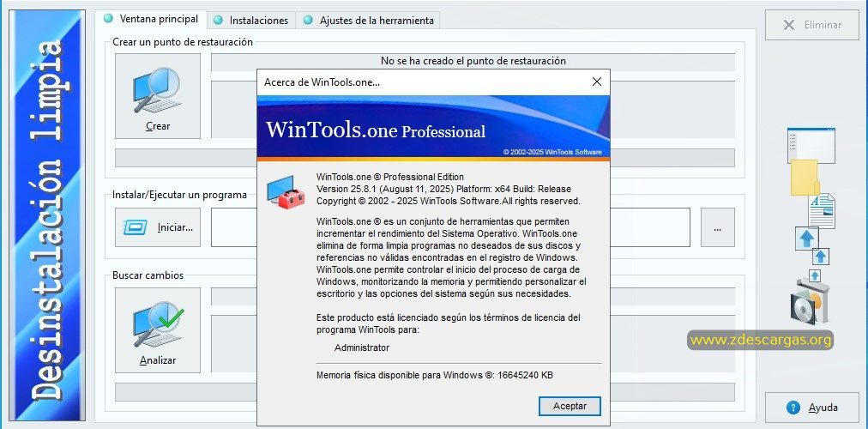Click the document with picture icon on right
The image size is (868, 429).
coord(822,210)
